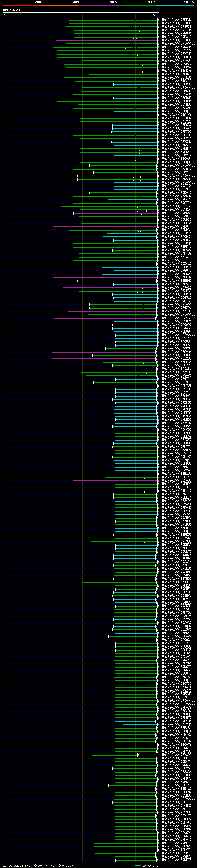The image size is (197, 868).
Task: Select UniRef100_A9NYU8 hit
Action: pyautogui.click(x=177, y=386)
